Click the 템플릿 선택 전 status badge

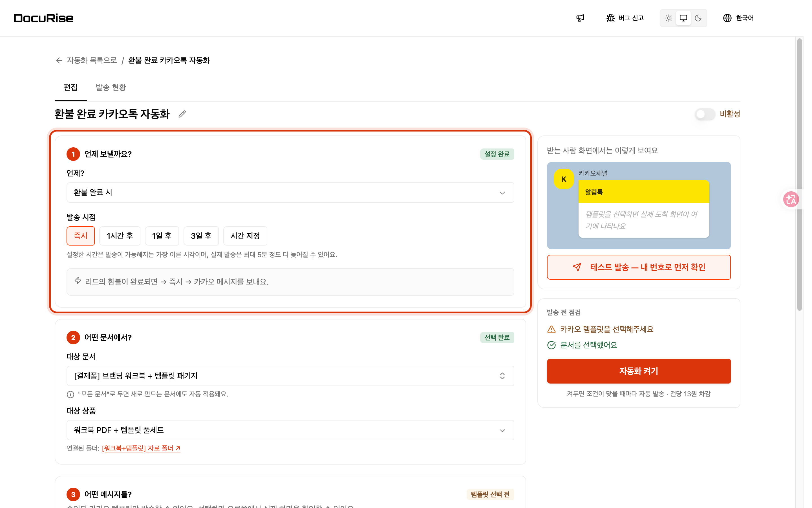tap(490, 494)
